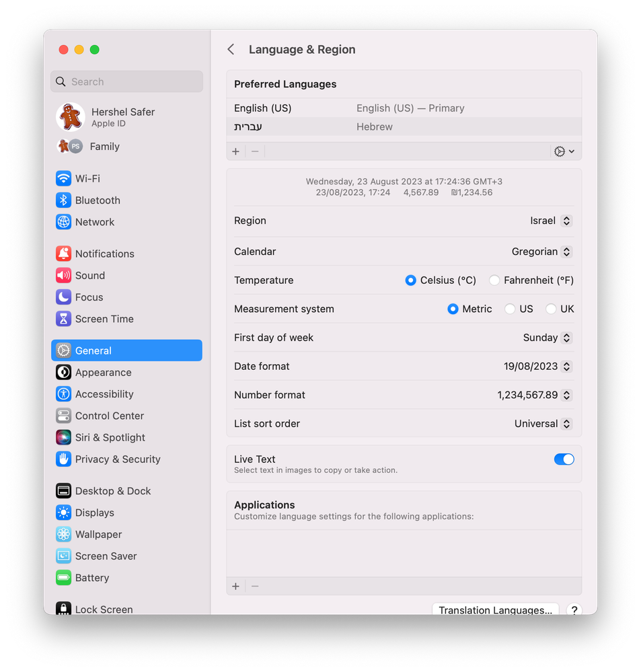Choose Metric measurement system
The height and width of the screenshot is (672, 641).
coord(453,309)
